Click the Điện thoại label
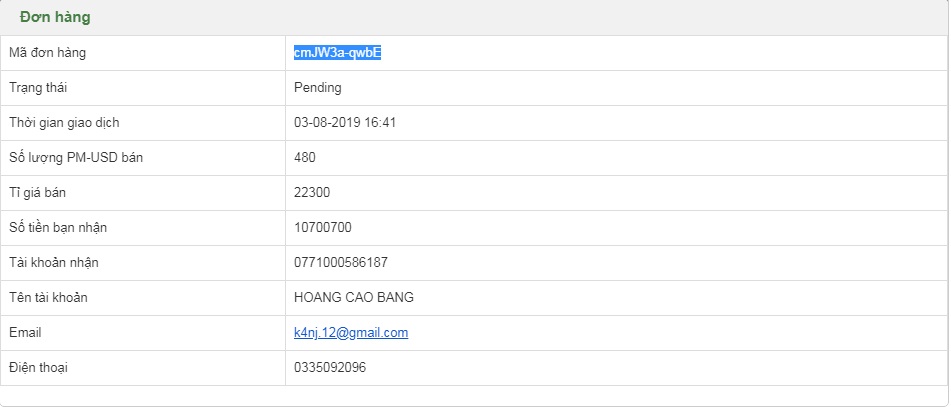 38,368
